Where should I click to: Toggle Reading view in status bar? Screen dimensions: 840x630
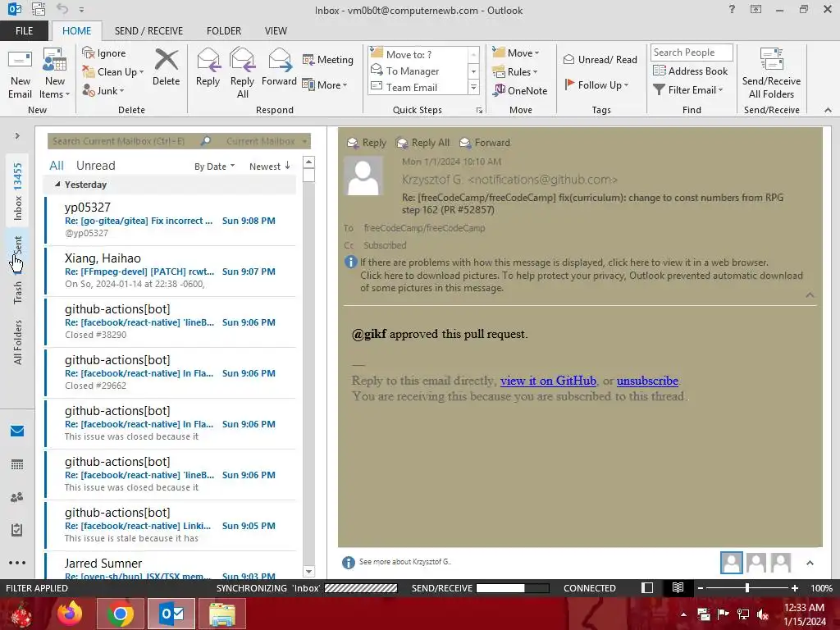pyautogui.click(x=678, y=587)
